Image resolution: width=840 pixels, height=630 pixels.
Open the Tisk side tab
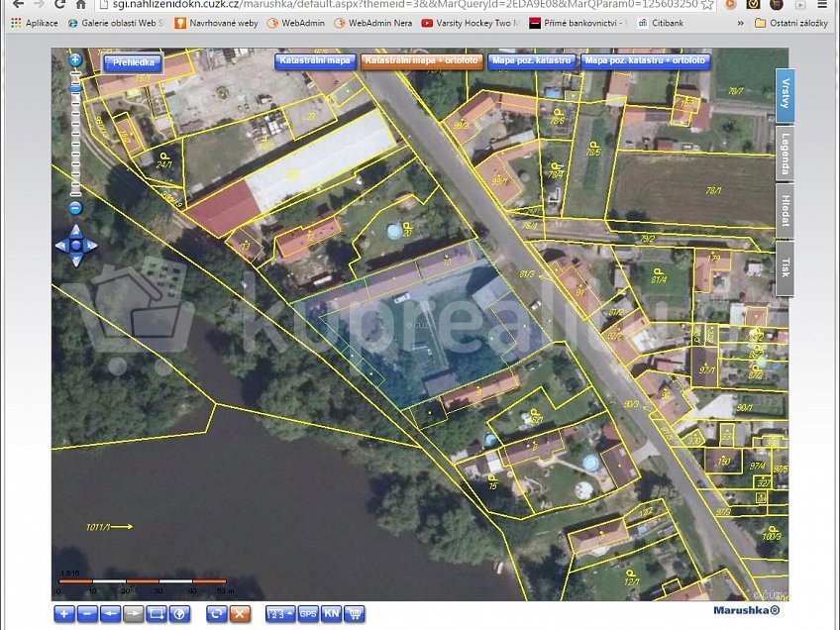click(785, 267)
